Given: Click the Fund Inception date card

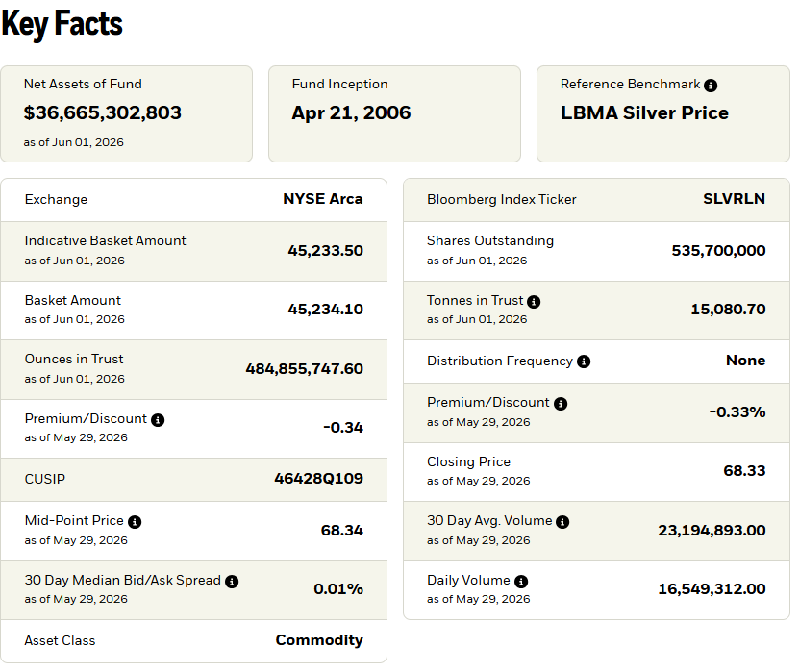Looking at the screenshot, I should [394, 113].
